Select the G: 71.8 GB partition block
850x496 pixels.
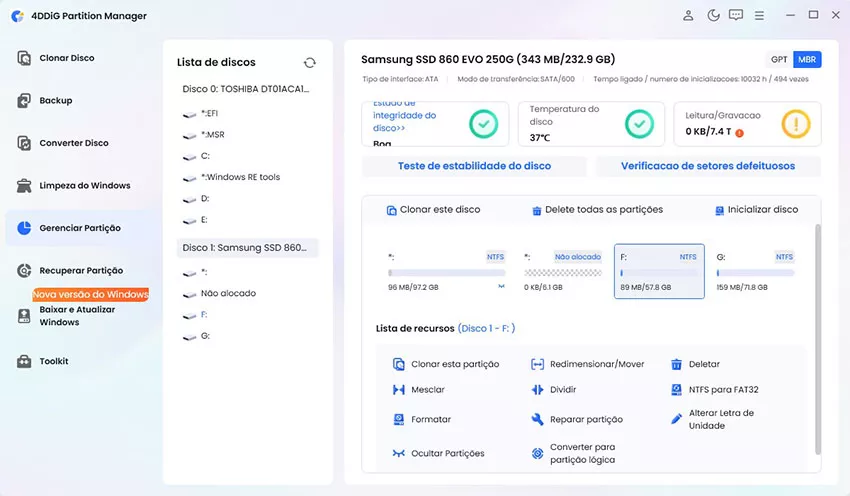pos(756,272)
